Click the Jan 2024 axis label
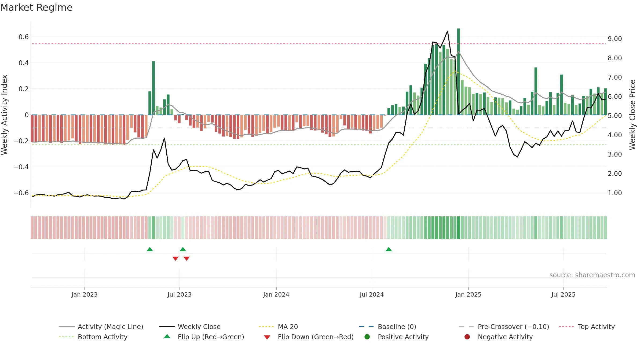The height and width of the screenshot is (362, 644). [276, 294]
